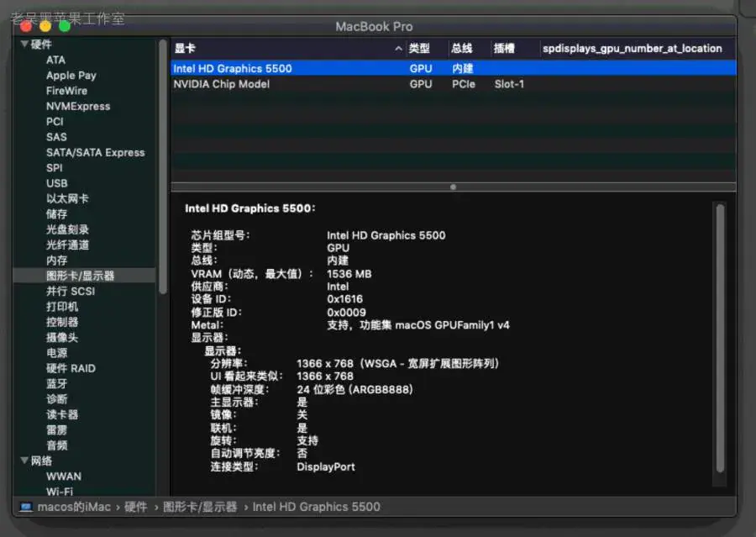Screen dimensions: 756x537
Task: Select 硬件 RAID item
Action: coord(71,368)
